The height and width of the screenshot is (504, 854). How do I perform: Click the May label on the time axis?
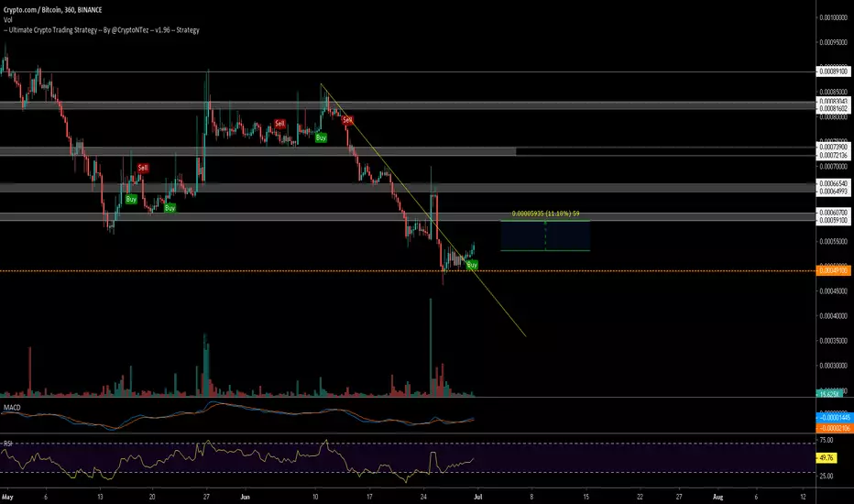[6, 497]
